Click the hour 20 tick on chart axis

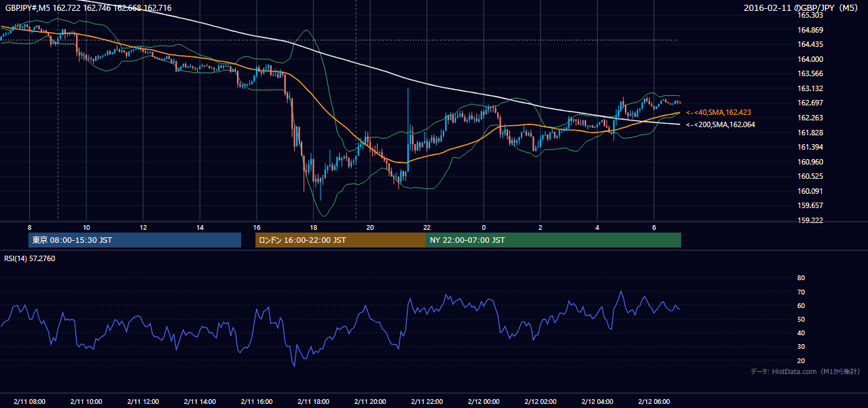370,227
